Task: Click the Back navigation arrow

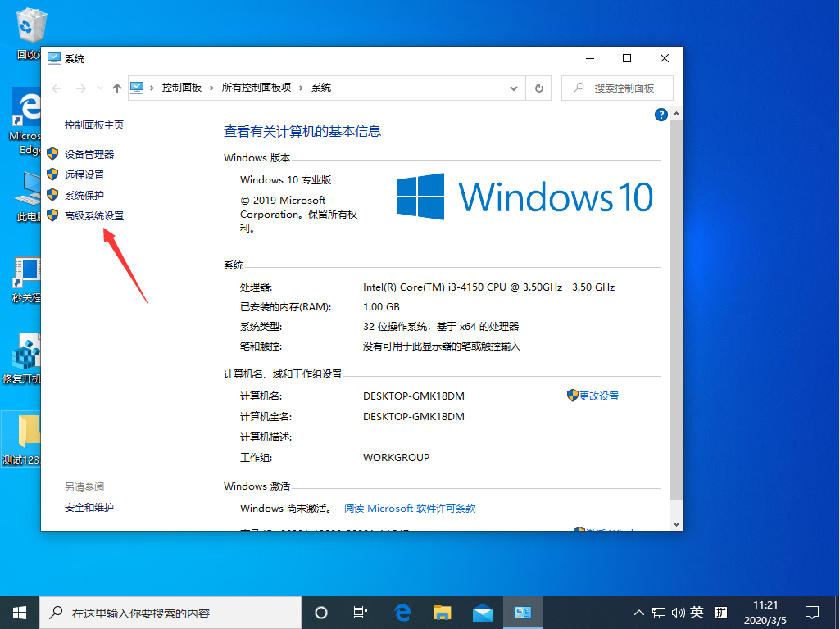Action: (56, 88)
